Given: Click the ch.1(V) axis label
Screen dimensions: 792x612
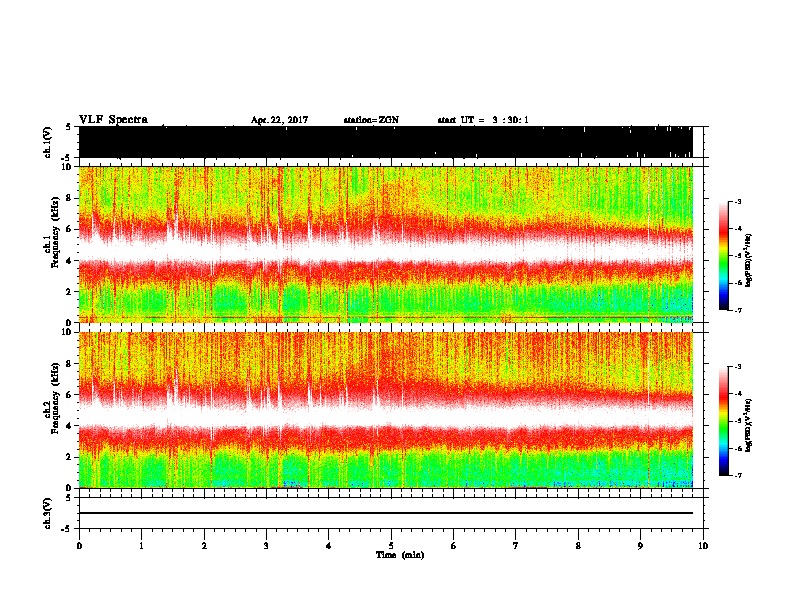Looking at the screenshot, I should click(x=48, y=142).
